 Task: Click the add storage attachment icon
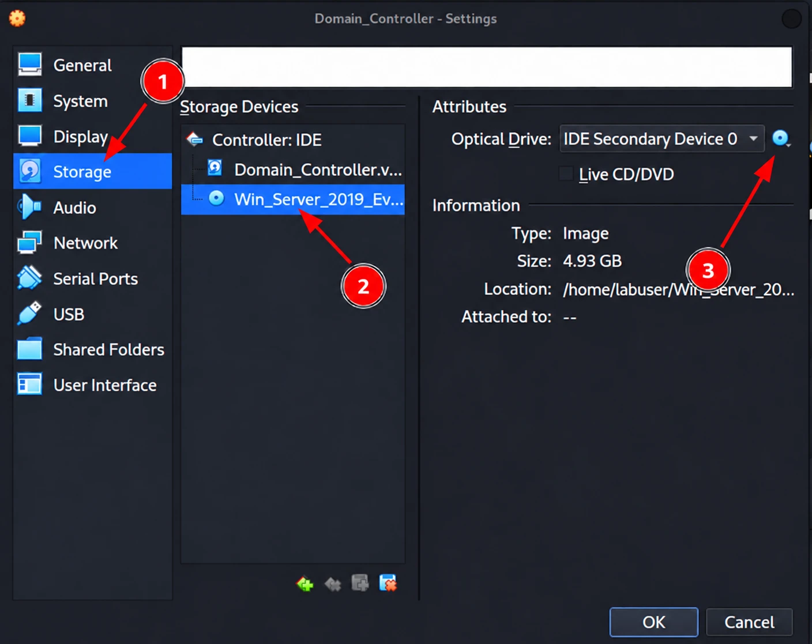pyautogui.click(x=360, y=583)
